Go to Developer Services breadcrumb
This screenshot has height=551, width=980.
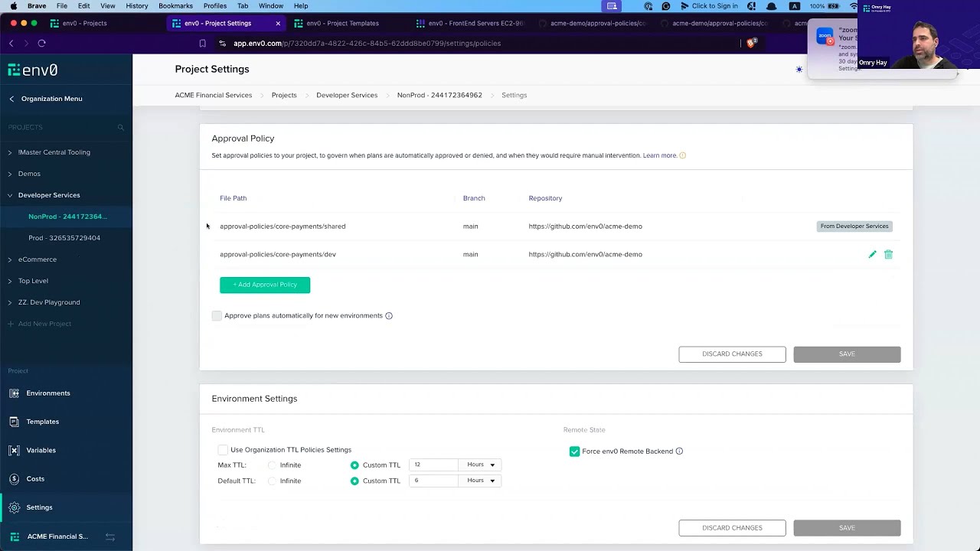pyautogui.click(x=347, y=95)
